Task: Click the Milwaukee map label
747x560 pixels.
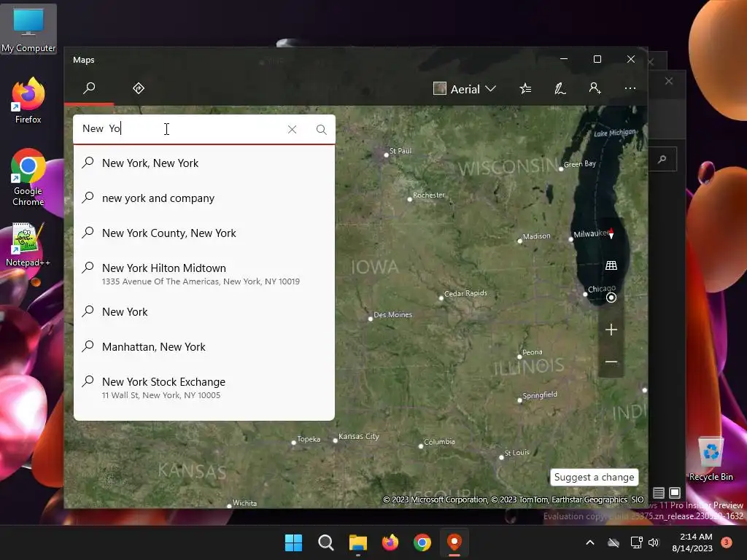Action: [x=591, y=234]
